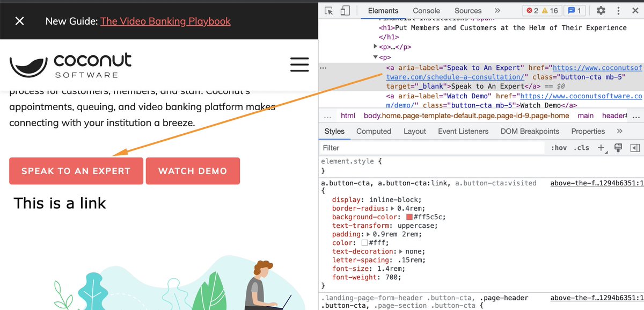Viewport: 644px width, 310px height.
Task: Add a new style rule with plus icon
Action: pyautogui.click(x=601, y=148)
